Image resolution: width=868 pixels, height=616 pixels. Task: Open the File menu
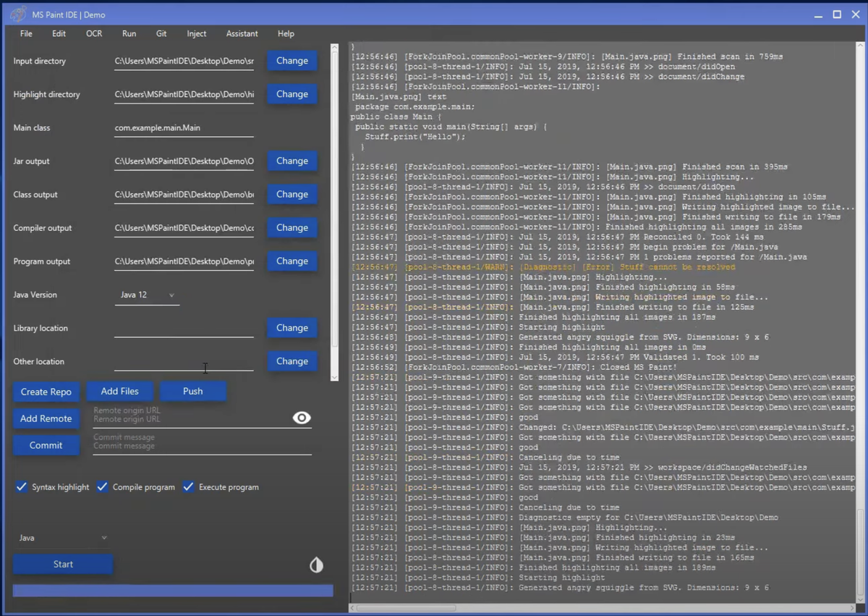[26, 33]
